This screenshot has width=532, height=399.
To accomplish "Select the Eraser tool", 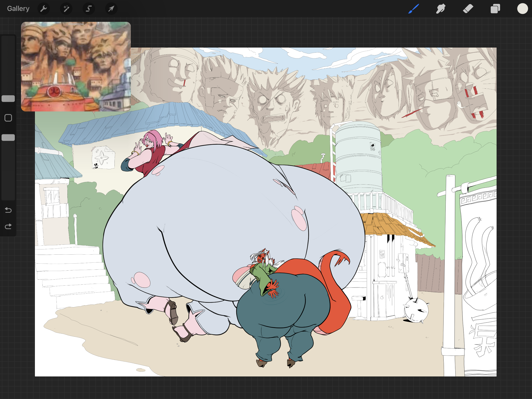I will pos(468,9).
